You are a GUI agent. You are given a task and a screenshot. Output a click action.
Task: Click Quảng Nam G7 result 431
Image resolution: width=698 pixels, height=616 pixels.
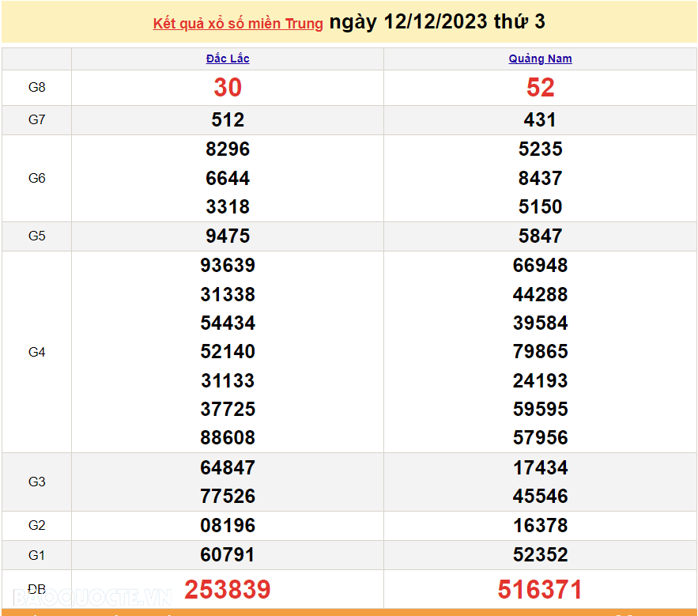coord(540,120)
